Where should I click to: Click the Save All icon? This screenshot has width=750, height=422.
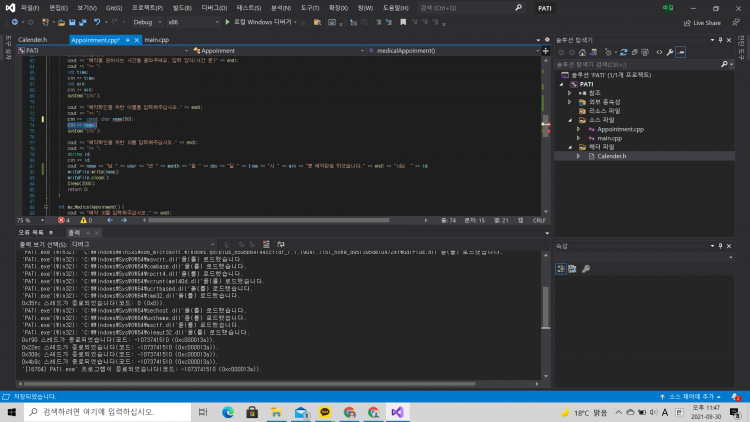(82, 22)
